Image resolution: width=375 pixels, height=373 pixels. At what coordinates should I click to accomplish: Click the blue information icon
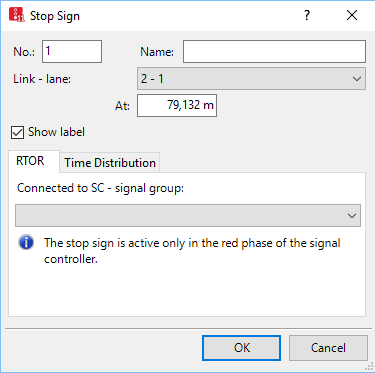point(26,242)
